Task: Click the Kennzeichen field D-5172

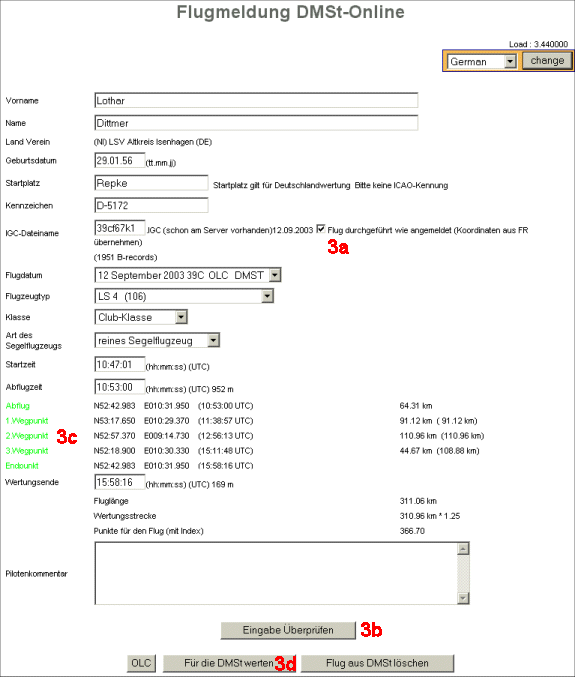Action: click(151, 205)
